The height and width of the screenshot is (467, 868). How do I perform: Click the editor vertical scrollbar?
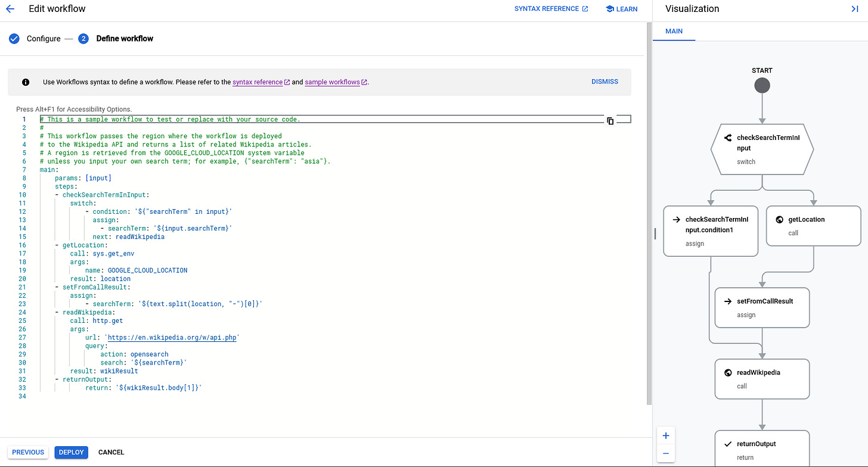coord(649,214)
